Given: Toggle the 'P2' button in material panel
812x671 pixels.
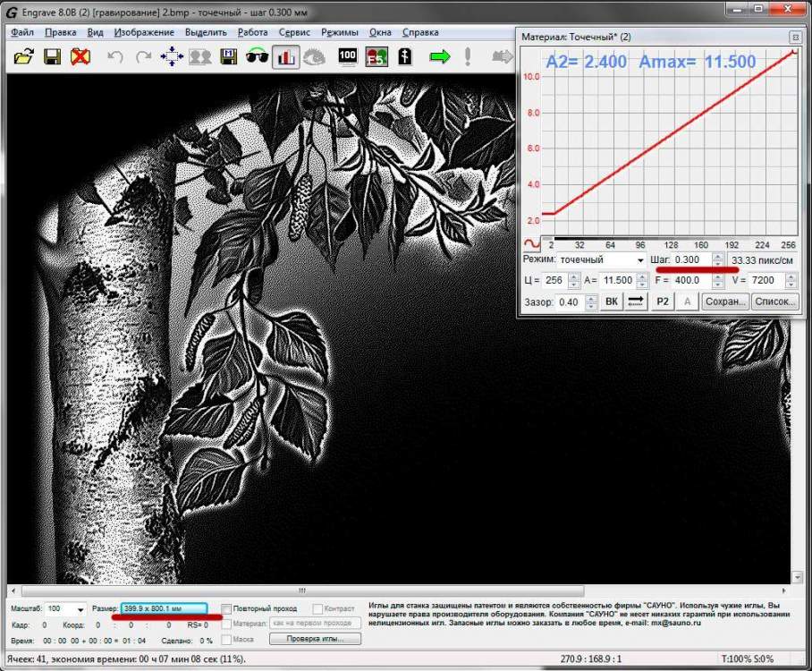Looking at the screenshot, I should (x=663, y=302).
